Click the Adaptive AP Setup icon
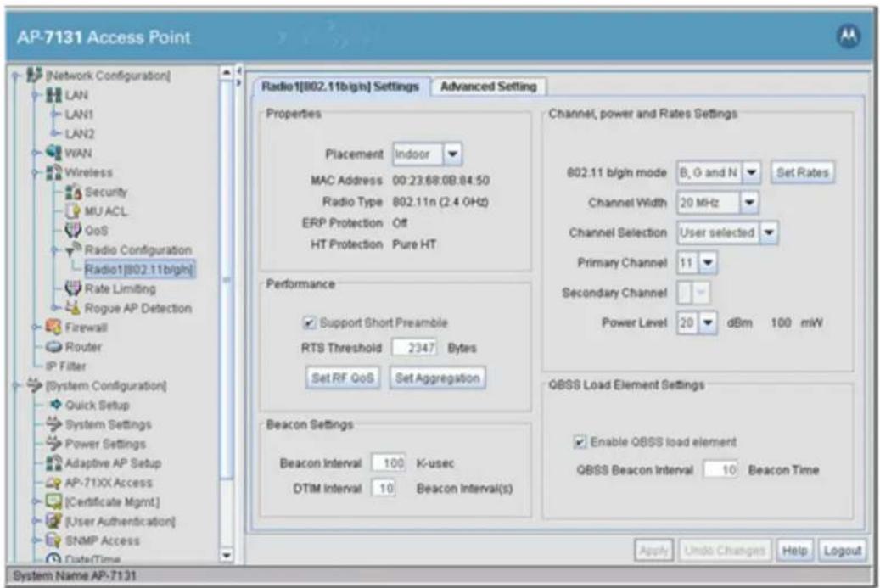Viewport: 880px width, 588px height. 53,462
